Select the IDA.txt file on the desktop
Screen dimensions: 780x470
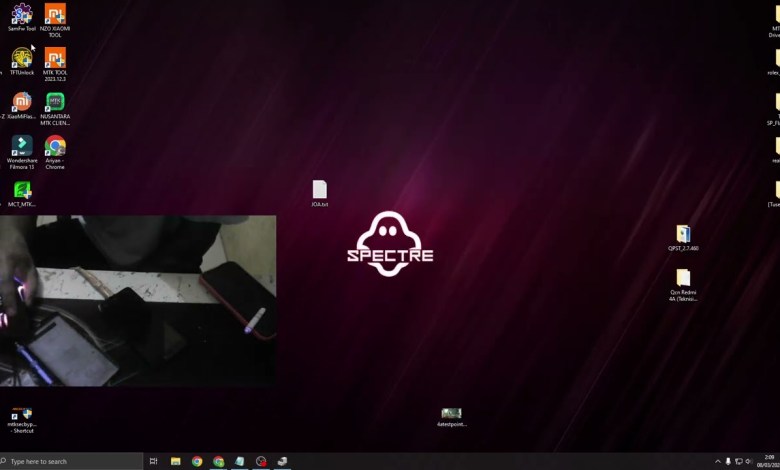320,190
